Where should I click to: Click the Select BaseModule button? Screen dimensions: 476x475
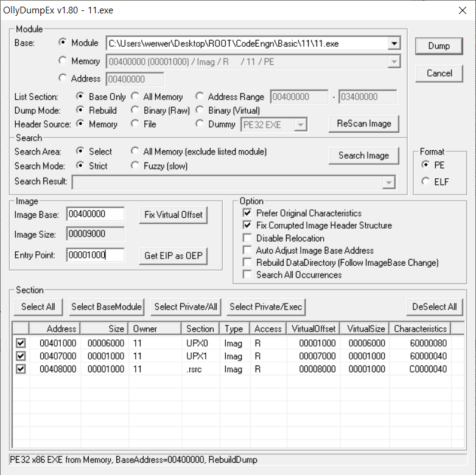coord(107,307)
